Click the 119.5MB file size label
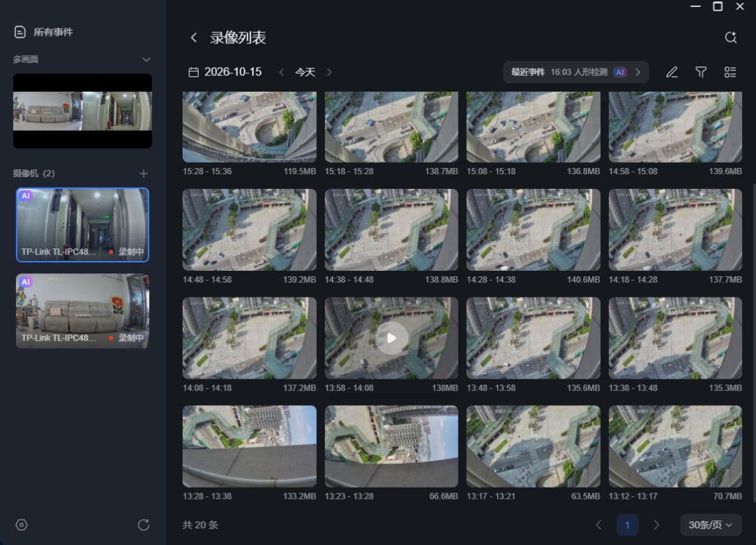 point(300,171)
